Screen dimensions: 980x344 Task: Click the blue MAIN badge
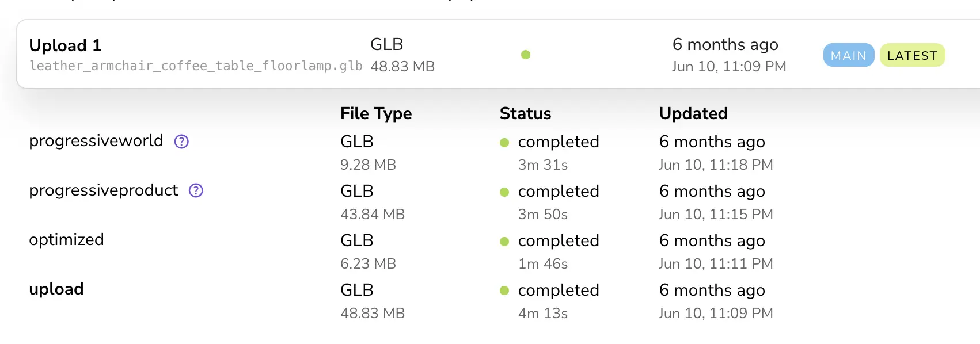point(848,55)
